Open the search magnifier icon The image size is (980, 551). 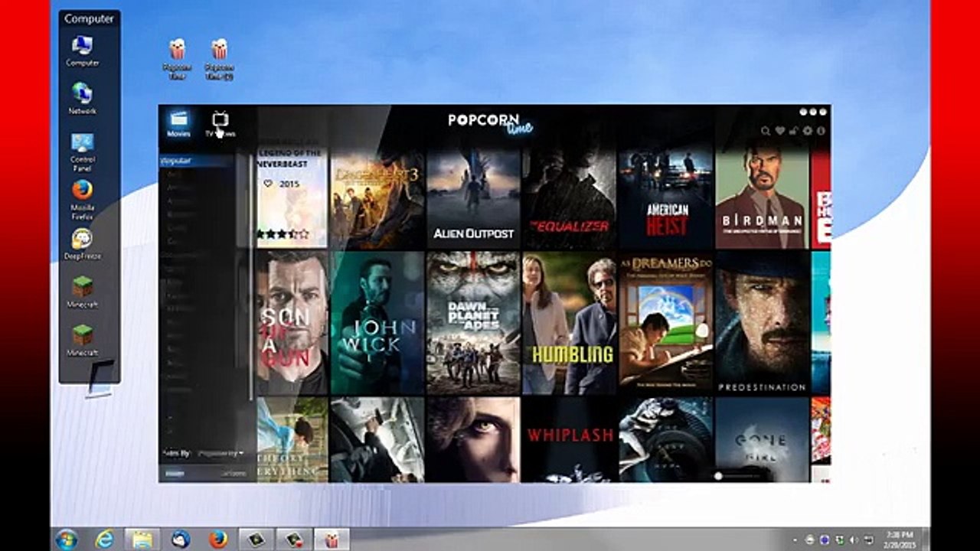coord(766,131)
